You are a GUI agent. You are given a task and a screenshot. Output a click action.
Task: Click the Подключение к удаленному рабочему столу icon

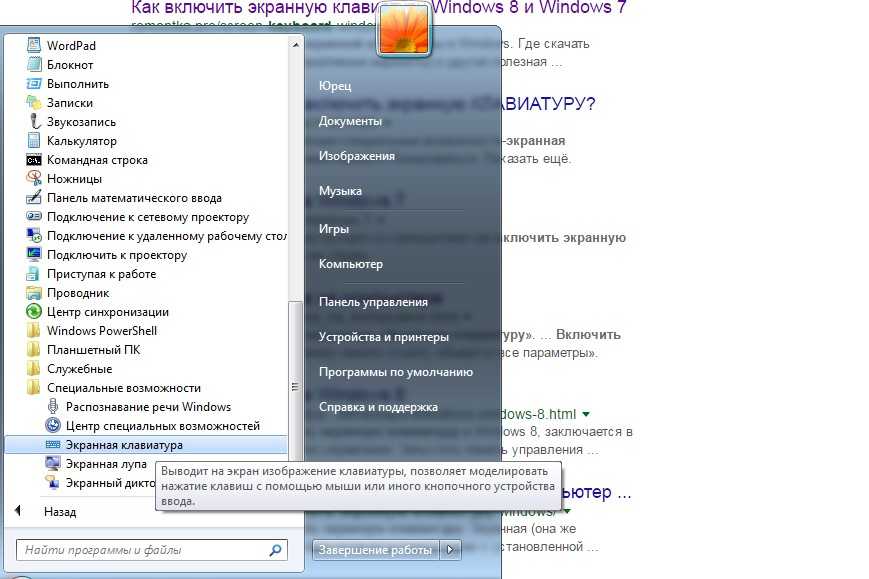pos(34,235)
